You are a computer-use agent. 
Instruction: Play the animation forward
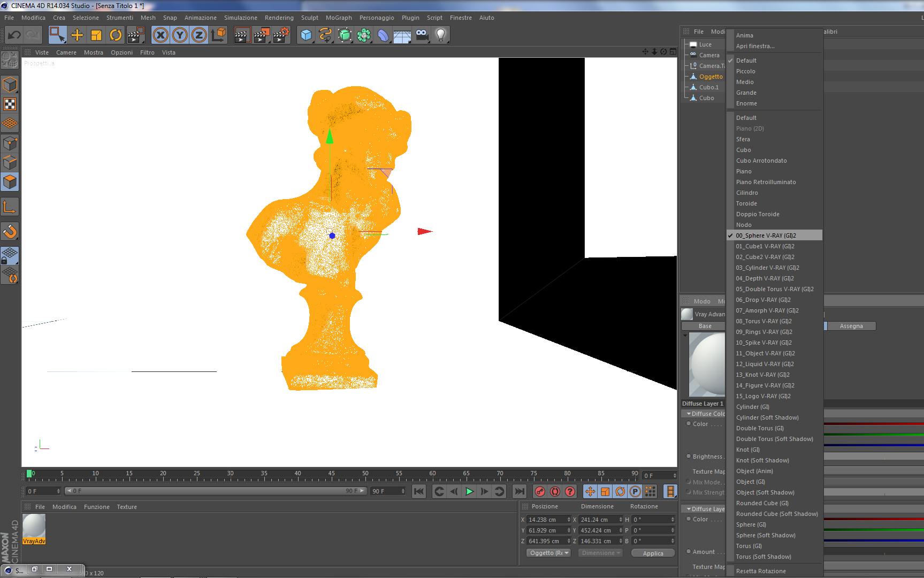pos(469,491)
